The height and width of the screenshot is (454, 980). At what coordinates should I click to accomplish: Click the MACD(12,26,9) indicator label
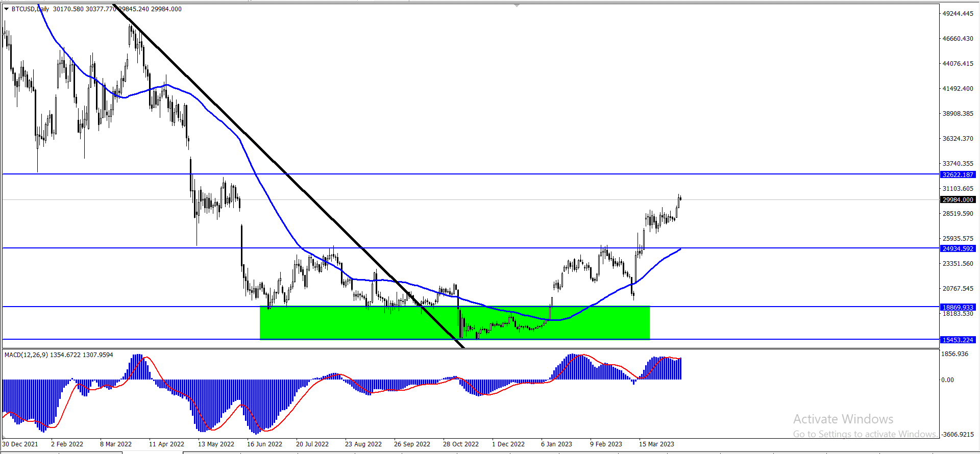pyautogui.click(x=26, y=355)
